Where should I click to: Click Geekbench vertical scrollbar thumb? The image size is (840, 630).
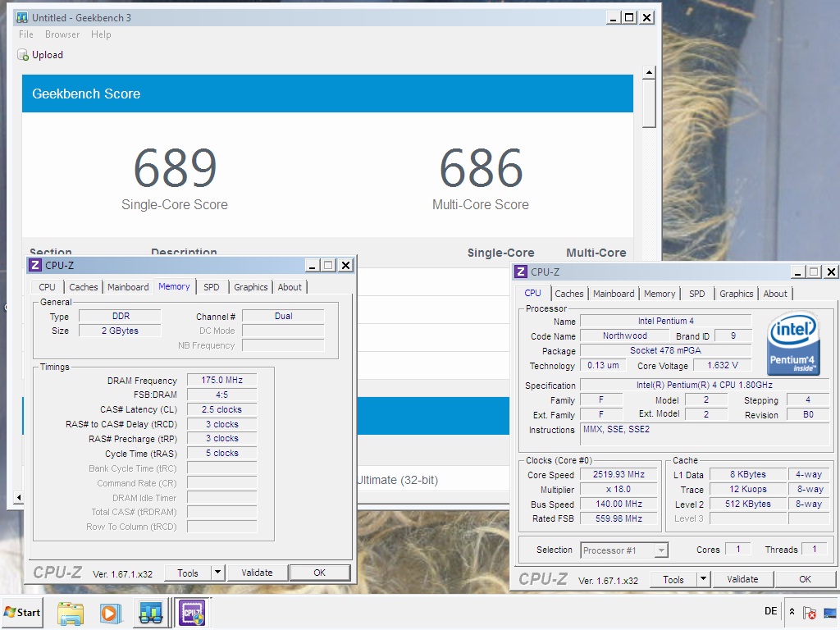[649, 103]
